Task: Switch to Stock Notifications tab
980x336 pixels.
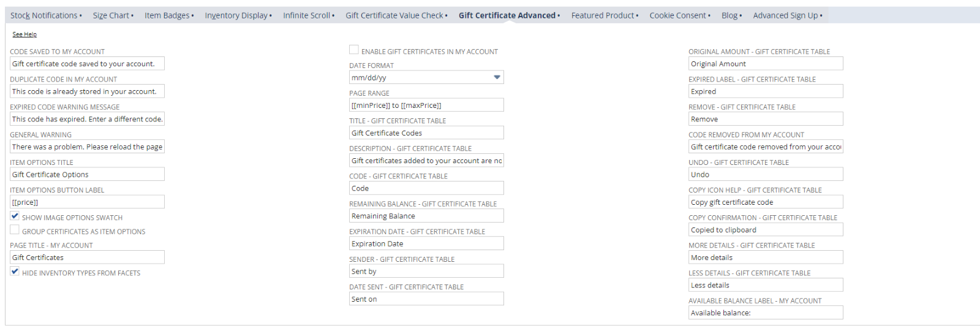Action: [44, 15]
